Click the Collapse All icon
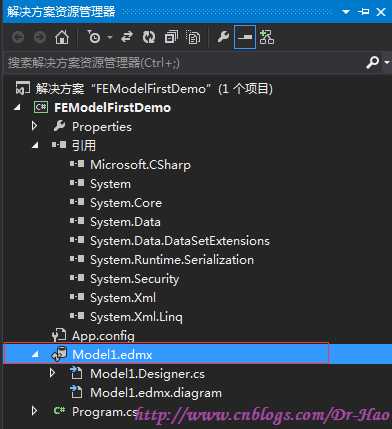 click(171, 37)
